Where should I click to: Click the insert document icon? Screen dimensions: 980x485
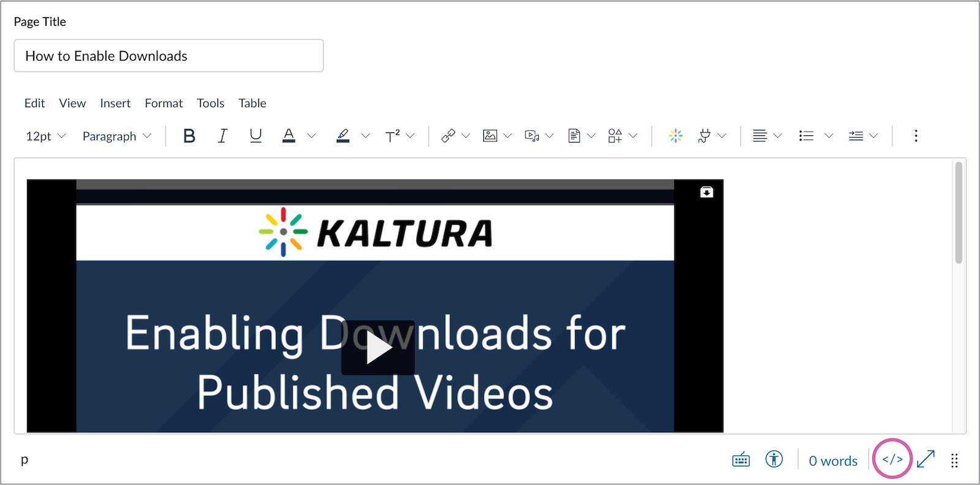(x=574, y=136)
